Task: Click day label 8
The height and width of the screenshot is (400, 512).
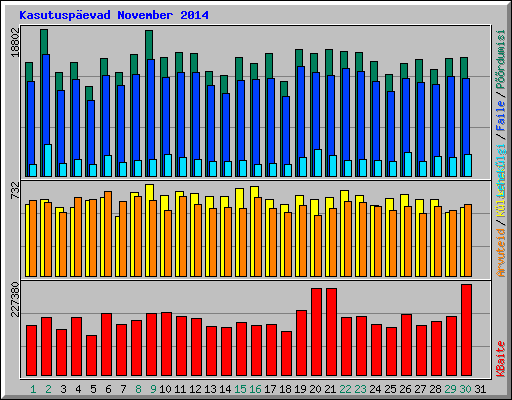Action: coord(138,389)
